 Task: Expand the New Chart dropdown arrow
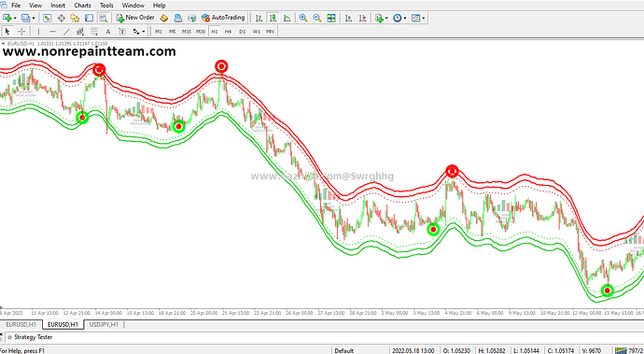click(15, 18)
